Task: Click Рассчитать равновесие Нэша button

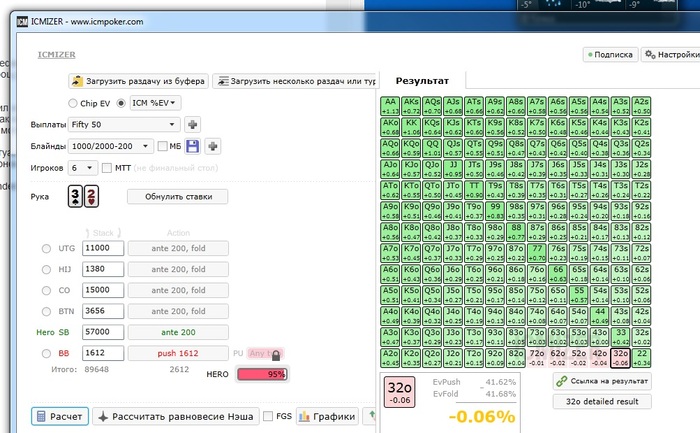Action: (176, 416)
